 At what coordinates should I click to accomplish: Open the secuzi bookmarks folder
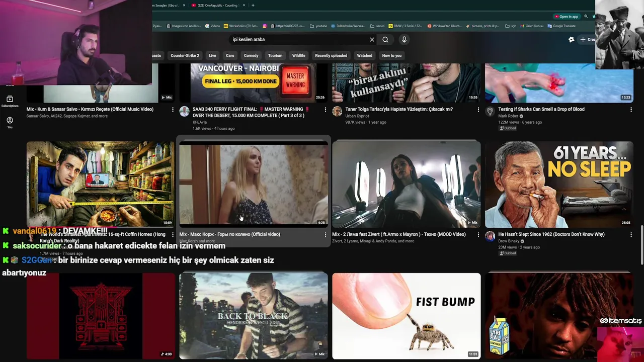(x=377, y=26)
